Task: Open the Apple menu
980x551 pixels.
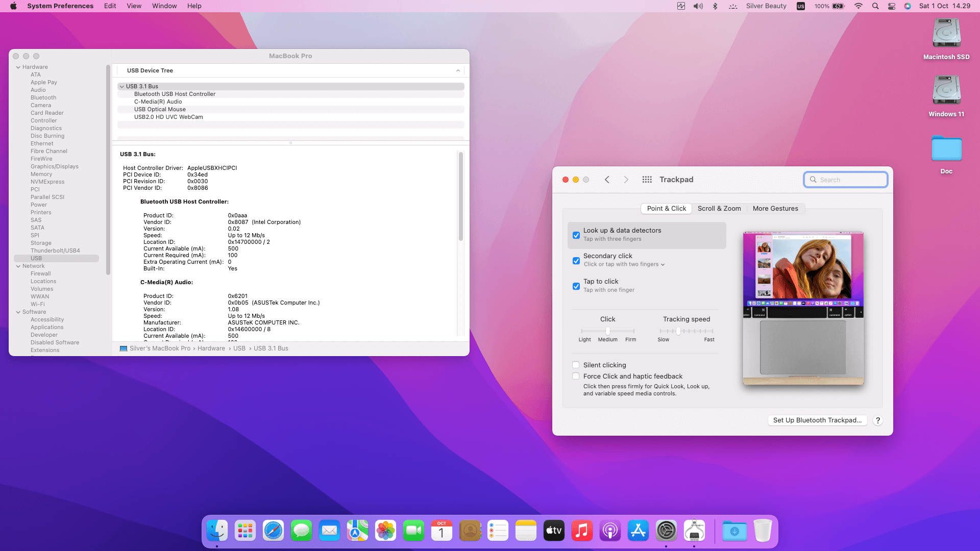Action: pyautogui.click(x=14, y=6)
